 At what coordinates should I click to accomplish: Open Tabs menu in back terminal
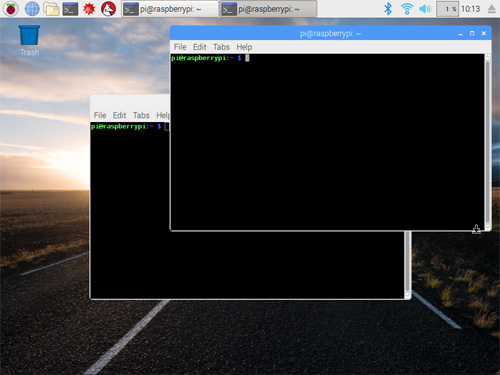141,115
